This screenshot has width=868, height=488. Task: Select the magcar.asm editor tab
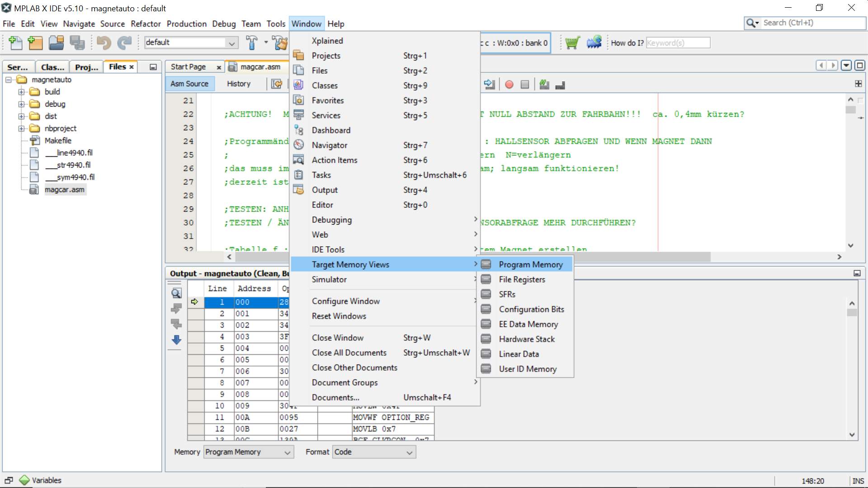(260, 67)
